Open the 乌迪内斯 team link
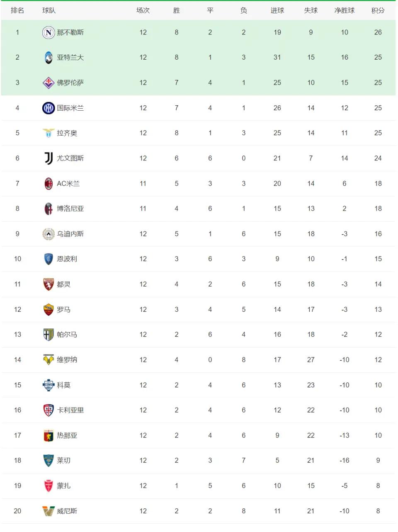Screen dimensions: 398x532 pyautogui.click(x=70, y=234)
